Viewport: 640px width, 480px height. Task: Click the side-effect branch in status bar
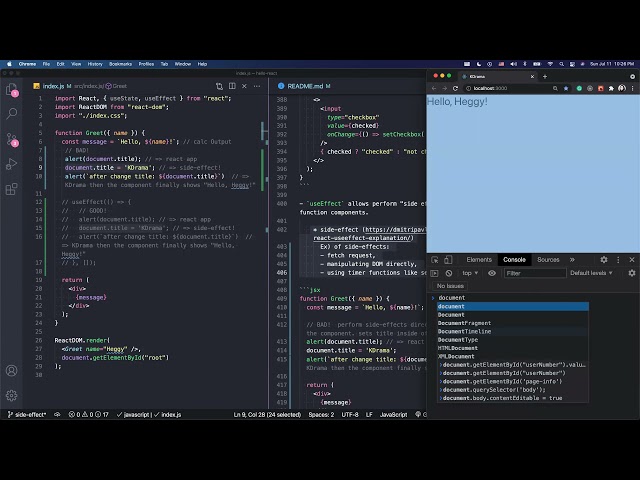[x=27, y=414]
